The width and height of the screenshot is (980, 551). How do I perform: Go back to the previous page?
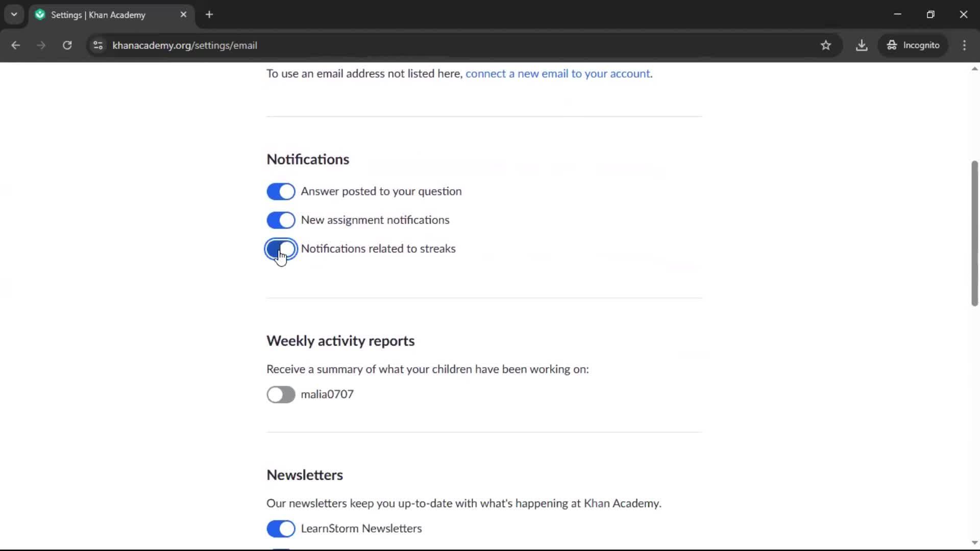(x=15, y=45)
